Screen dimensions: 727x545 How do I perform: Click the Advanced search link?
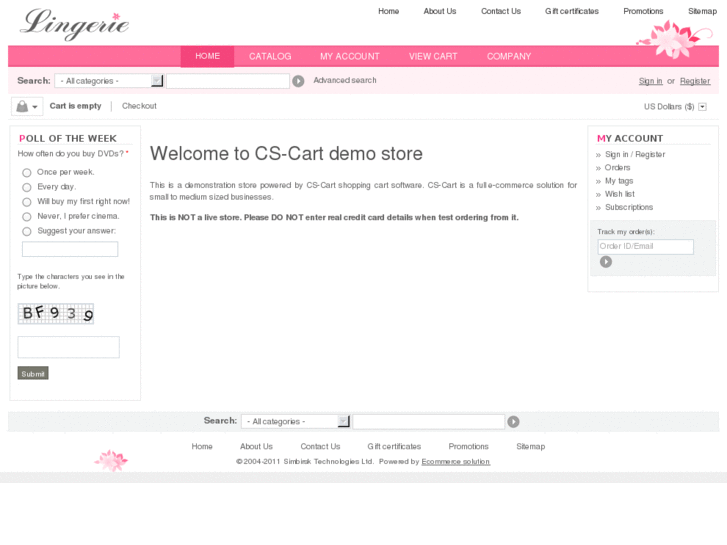tap(345, 80)
